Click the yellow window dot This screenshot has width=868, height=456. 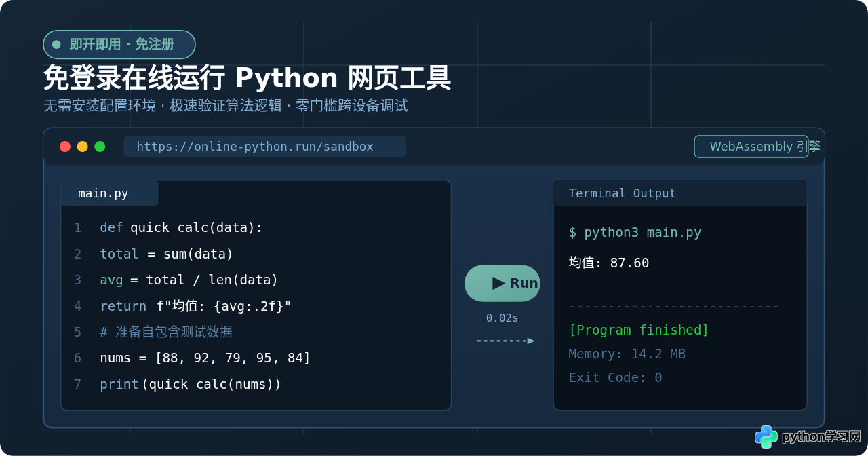pos(83,147)
